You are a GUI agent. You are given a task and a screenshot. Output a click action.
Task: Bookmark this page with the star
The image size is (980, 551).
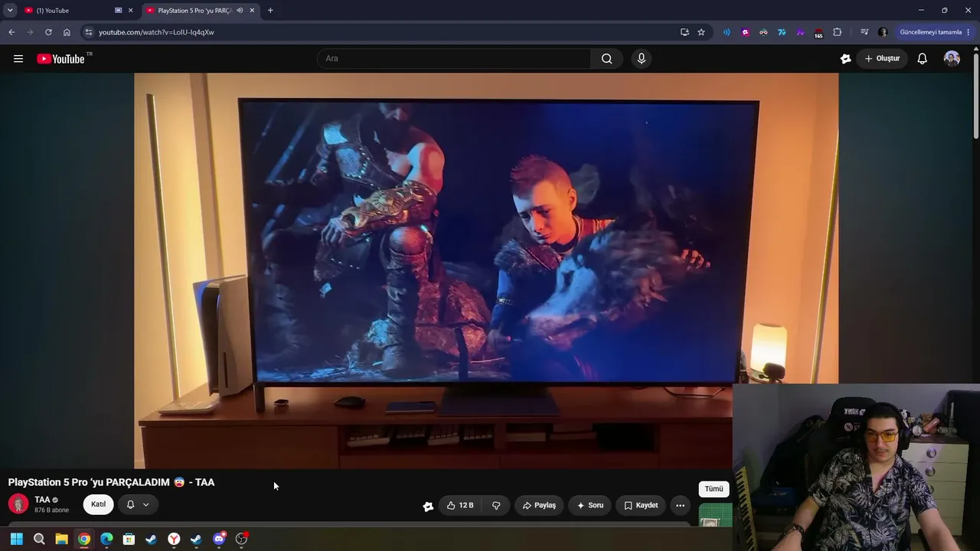[701, 32]
